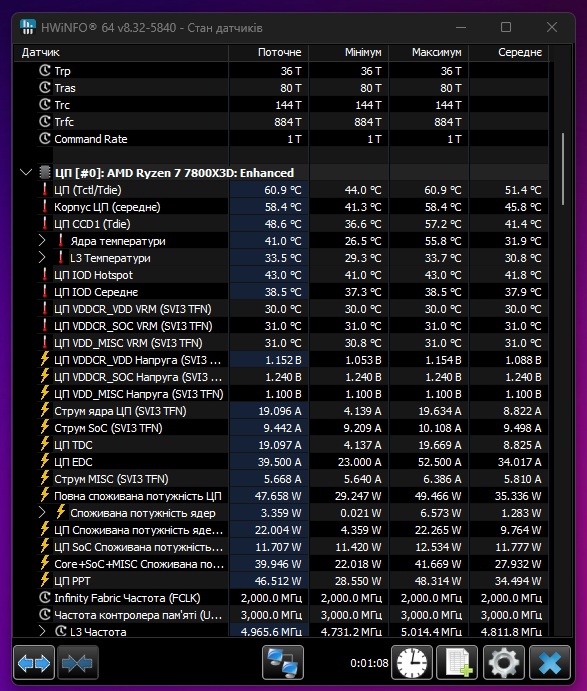
Task: Click the Датчик column header
Action: 121,52
